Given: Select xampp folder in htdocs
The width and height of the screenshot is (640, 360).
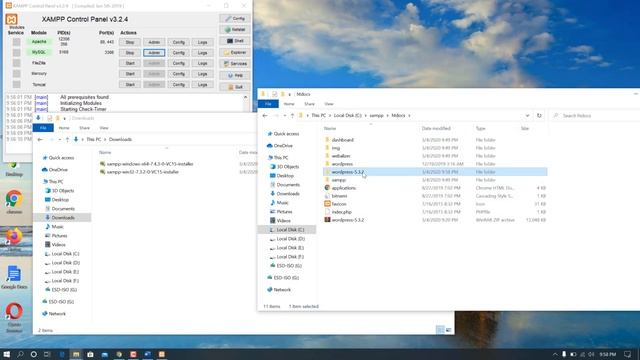Looking at the screenshot, I should coord(338,180).
